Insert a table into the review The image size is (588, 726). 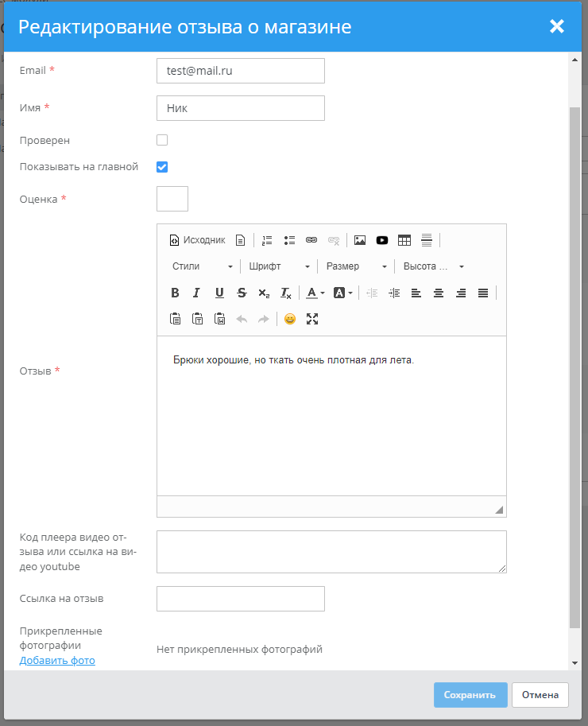coord(404,240)
